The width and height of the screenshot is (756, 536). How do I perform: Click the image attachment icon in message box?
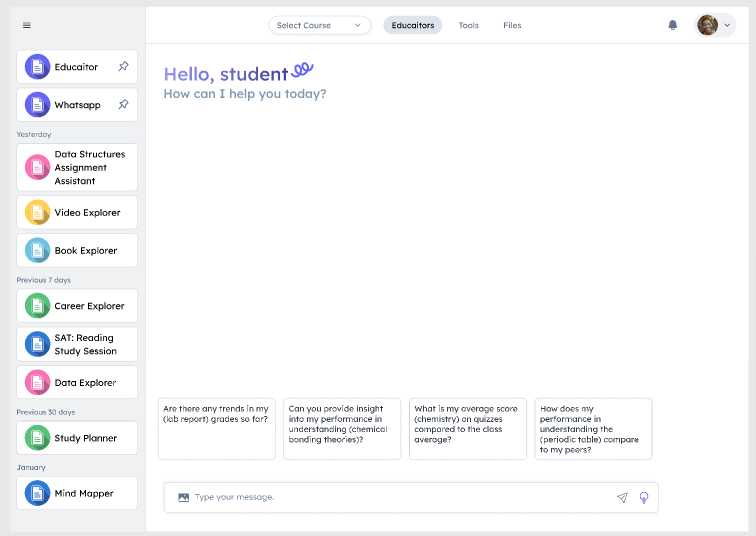(183, 497)
